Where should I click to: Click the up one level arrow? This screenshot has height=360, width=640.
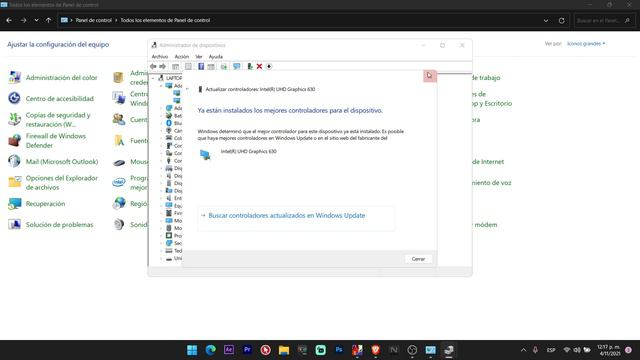[x=49, y=20]
